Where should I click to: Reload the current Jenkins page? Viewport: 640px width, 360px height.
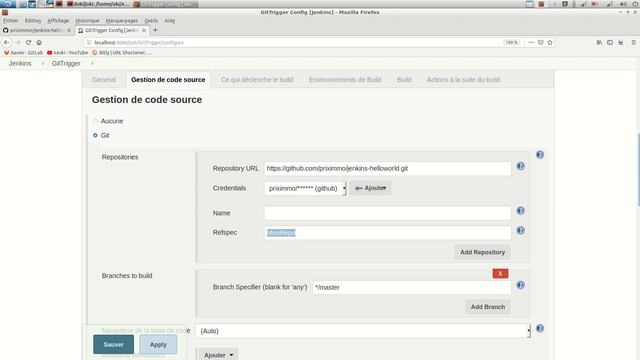click(x=28, y=42)
